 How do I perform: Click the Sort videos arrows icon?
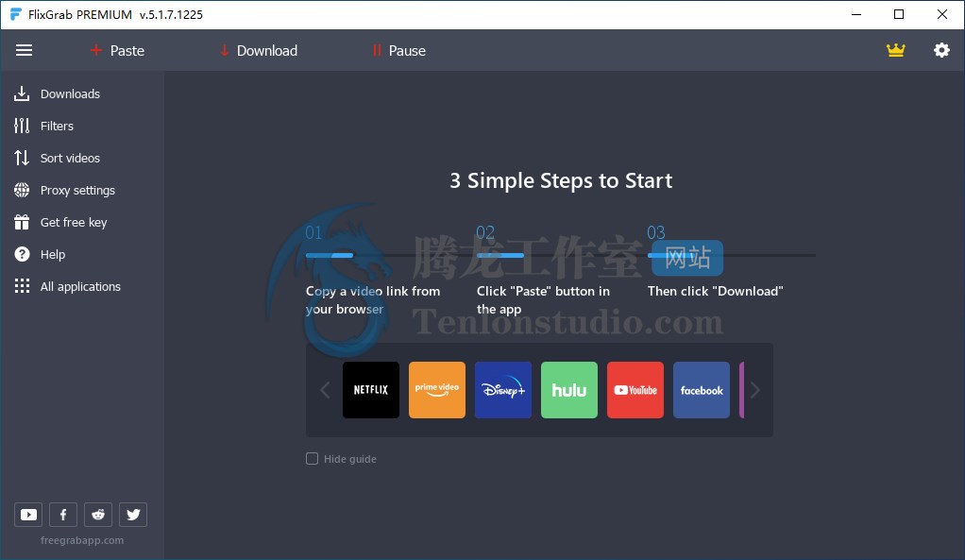(x=22, y=158)
